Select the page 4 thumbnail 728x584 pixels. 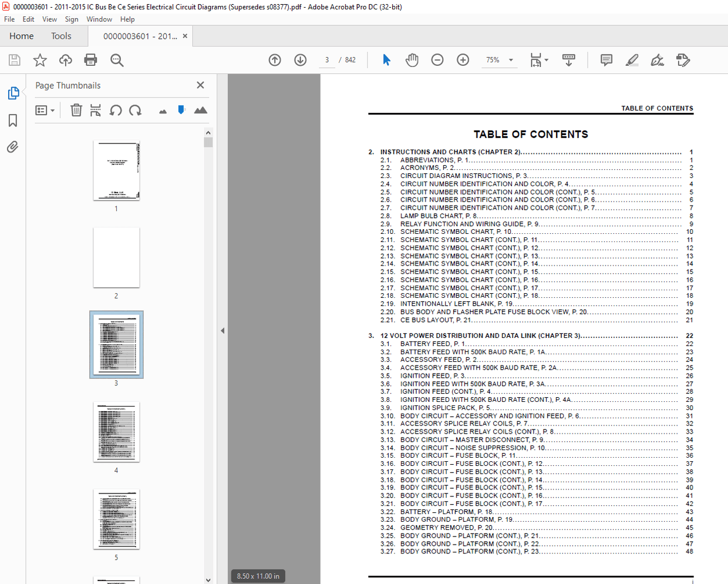click(116, 432)
